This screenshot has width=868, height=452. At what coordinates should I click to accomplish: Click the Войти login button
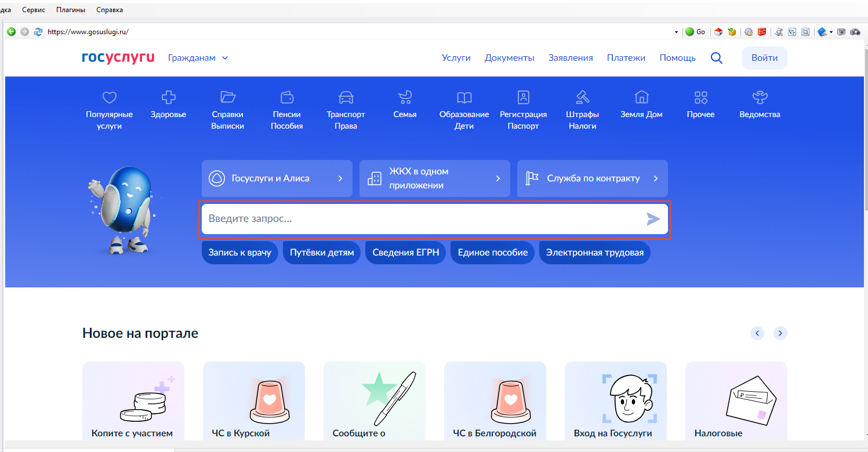click(x=765, y=58)
